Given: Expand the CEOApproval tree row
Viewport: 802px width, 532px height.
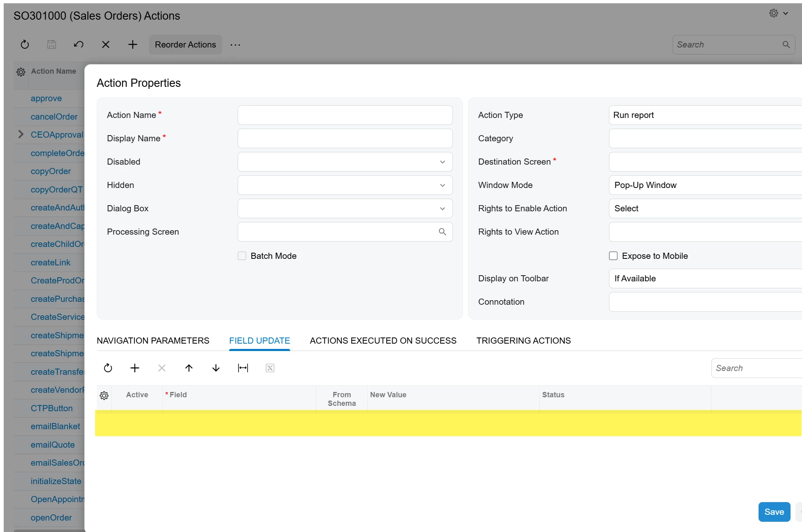Looking at the screenshot, I should click(x=21, y=135).
